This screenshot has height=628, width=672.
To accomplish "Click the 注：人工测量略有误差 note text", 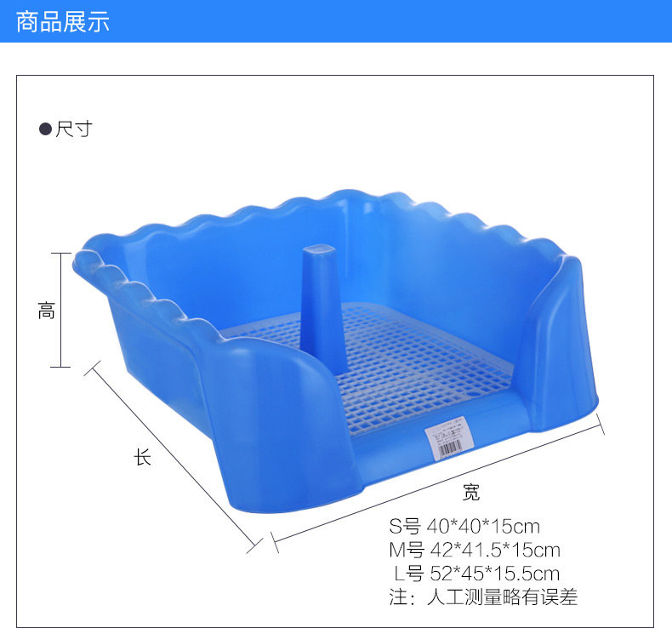I will click(x=483, y=597).
